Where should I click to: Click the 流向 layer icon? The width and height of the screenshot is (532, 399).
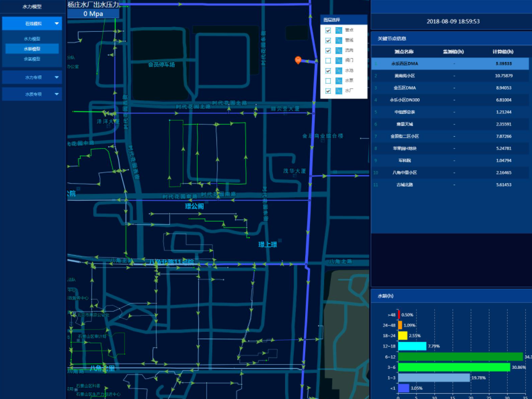[x=339, y=50]
